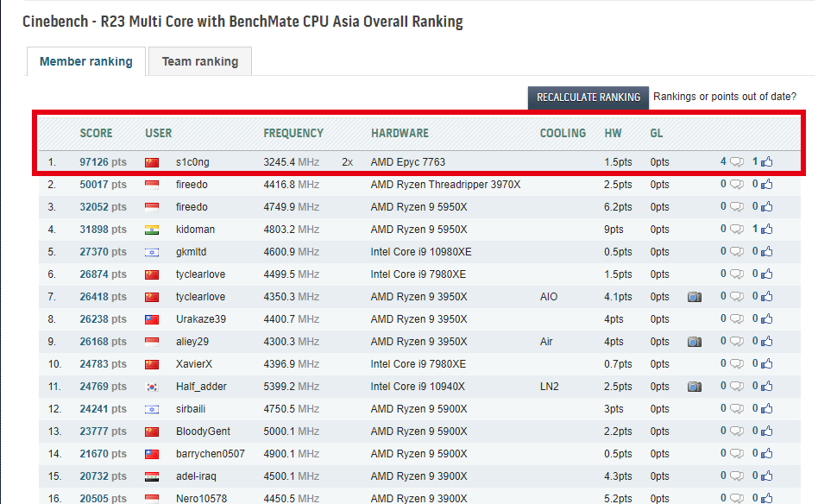The image size is (818, 504).
Task: Click thumbs-up on fireedo's 50017 pts row
Action: pos(766,184)
